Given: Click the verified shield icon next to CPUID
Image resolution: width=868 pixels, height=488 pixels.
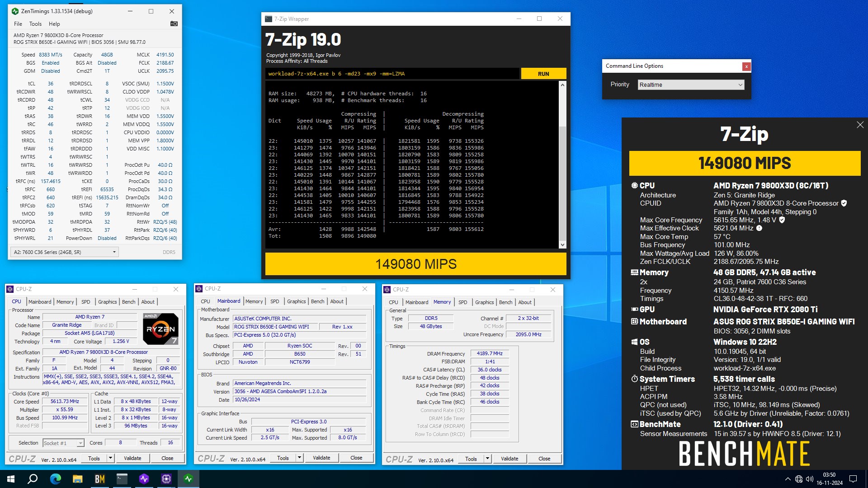Looking at the screenshot, I should [844, 203].
